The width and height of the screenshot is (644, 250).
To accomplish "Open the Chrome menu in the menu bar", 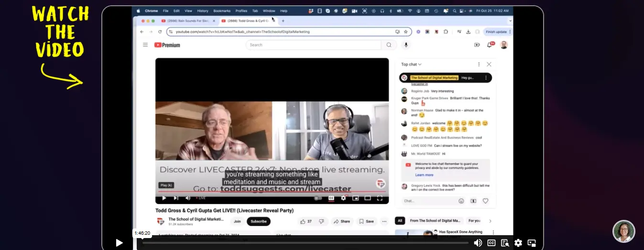I will [151, 11].
